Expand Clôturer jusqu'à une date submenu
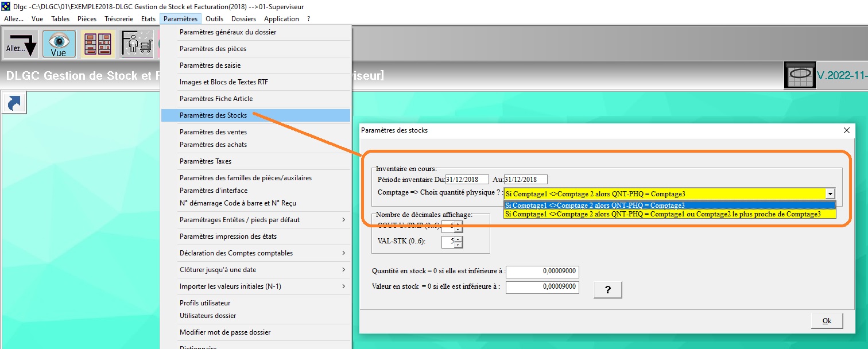 tap(255, 270)
